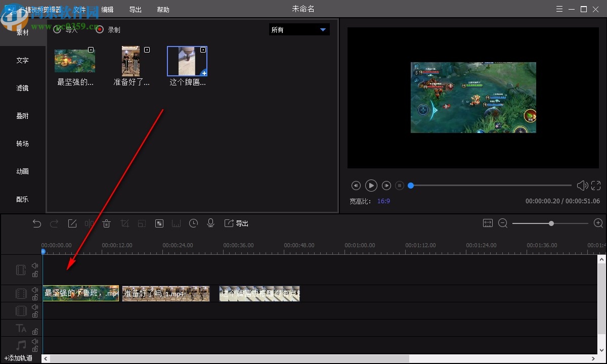Screen dimensions: 607x364
Task: Click the 导出 export button
Action: 236,223
